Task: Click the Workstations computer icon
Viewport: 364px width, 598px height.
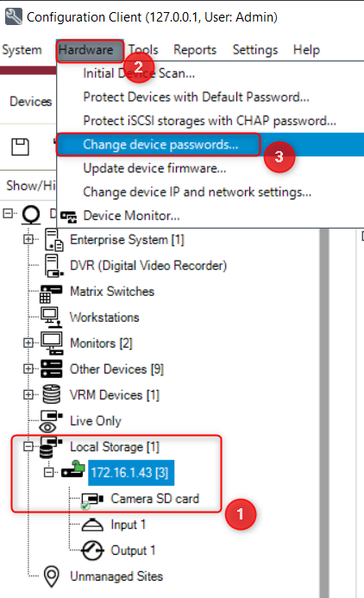Action: pyautogui.click(x=51, y=318)
